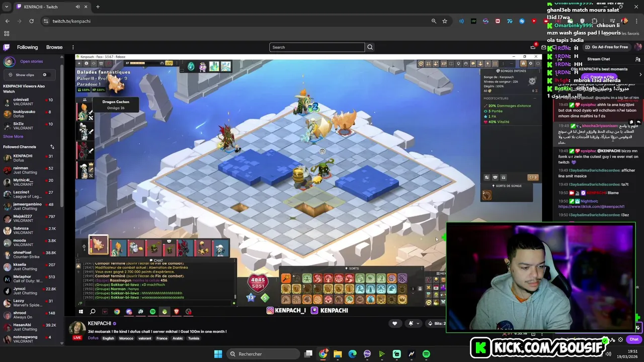The image size is (644, 362).
Task: Bookmark this page with the star
Action: (x=445, y=21)
